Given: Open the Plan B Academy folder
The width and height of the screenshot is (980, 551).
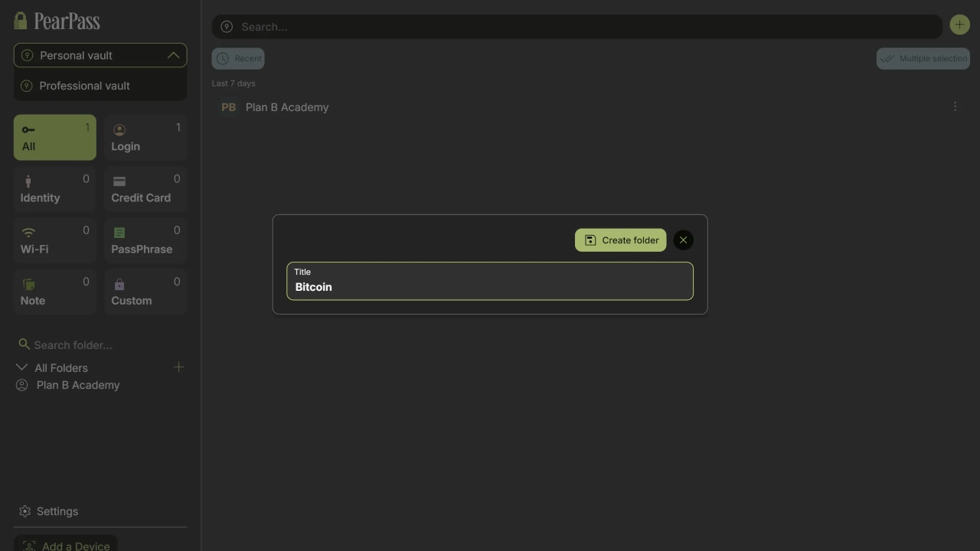Looking at the screenshot, I should (77, 385).
